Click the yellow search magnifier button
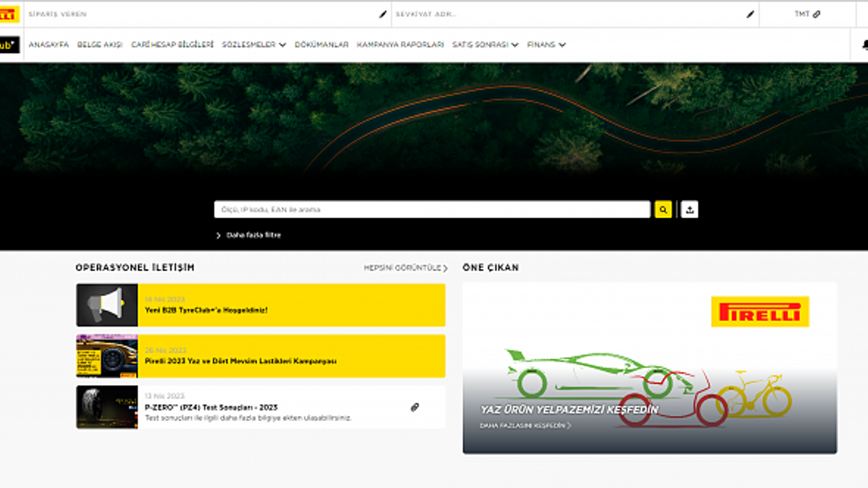Viewport: 868px width, 488px height. (663, 210)
